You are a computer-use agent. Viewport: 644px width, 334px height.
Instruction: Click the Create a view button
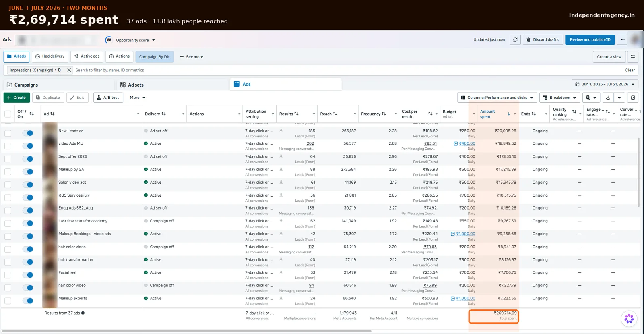pos(609,57)
